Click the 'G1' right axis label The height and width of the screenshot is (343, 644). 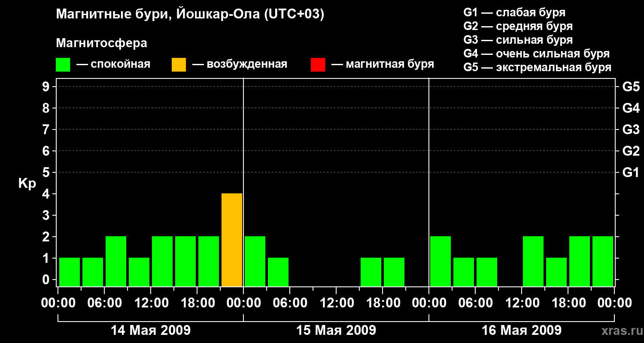pyautogui.click(x=631, y=172)
